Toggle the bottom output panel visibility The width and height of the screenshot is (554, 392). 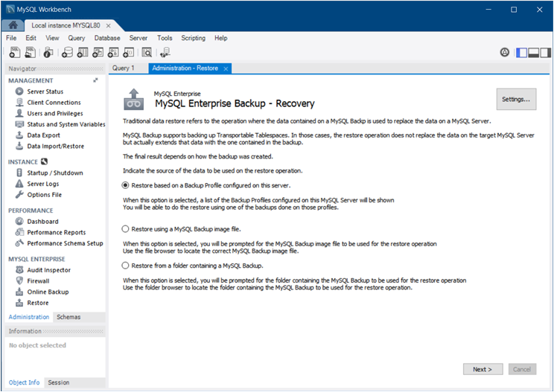pyautogui.click(x=534, y=52)
